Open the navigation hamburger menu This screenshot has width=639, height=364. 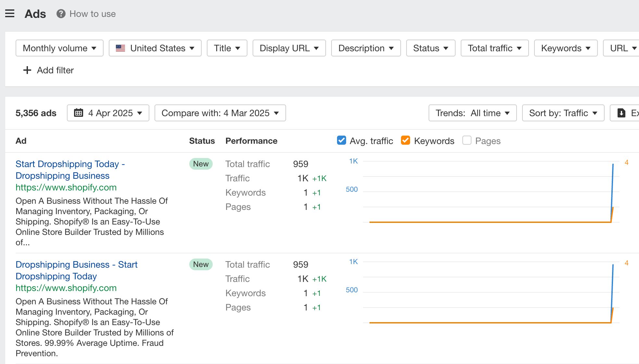point(10,13)
